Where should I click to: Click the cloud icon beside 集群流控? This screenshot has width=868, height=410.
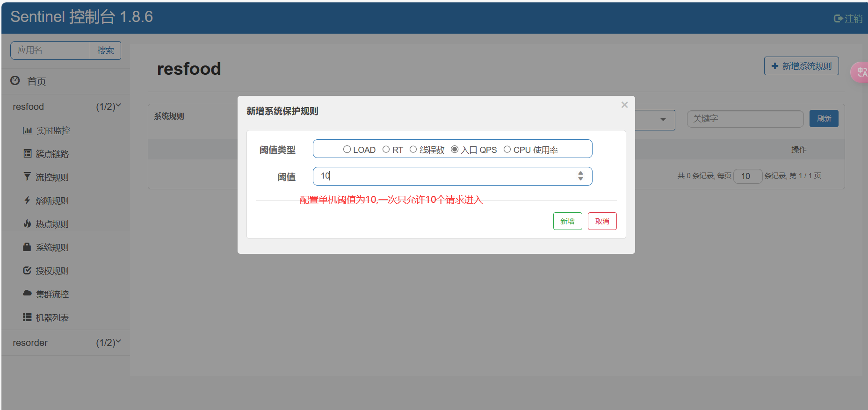tap(27, 293)
